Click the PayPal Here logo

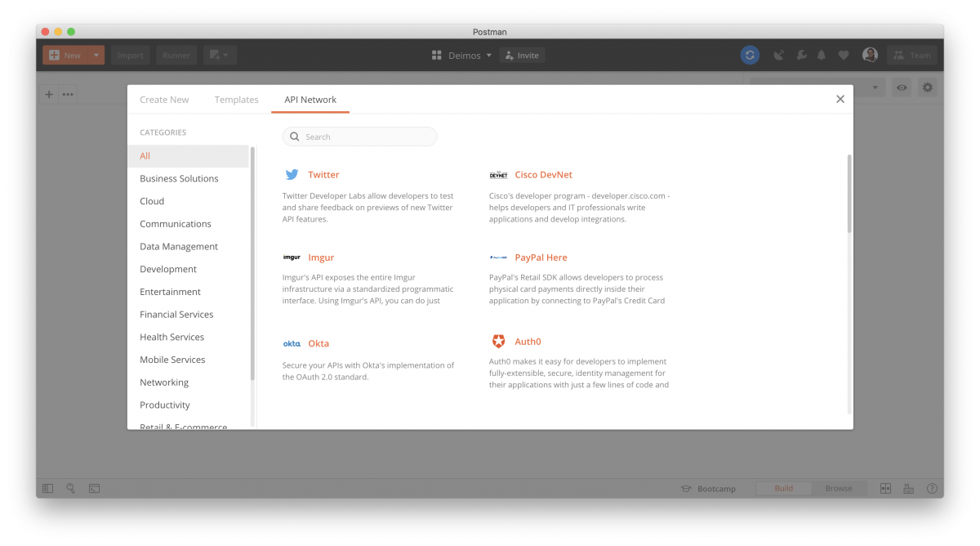click(498, 257)
